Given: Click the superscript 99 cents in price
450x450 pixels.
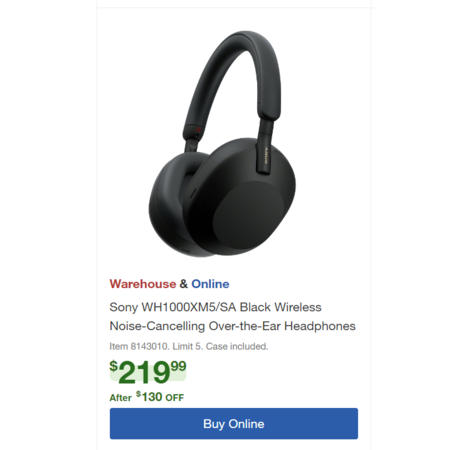Looking at the screenshot, I should 178,366.
